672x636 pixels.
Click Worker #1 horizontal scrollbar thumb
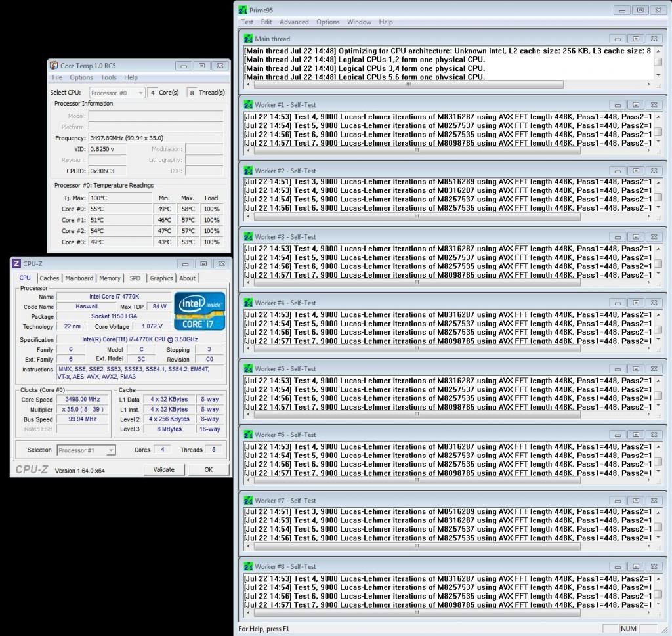point(415,150)
